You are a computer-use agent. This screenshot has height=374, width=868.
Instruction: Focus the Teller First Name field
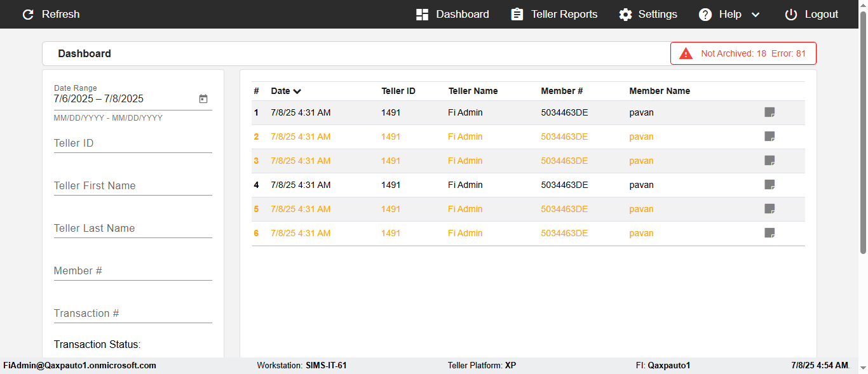(133, 186)
